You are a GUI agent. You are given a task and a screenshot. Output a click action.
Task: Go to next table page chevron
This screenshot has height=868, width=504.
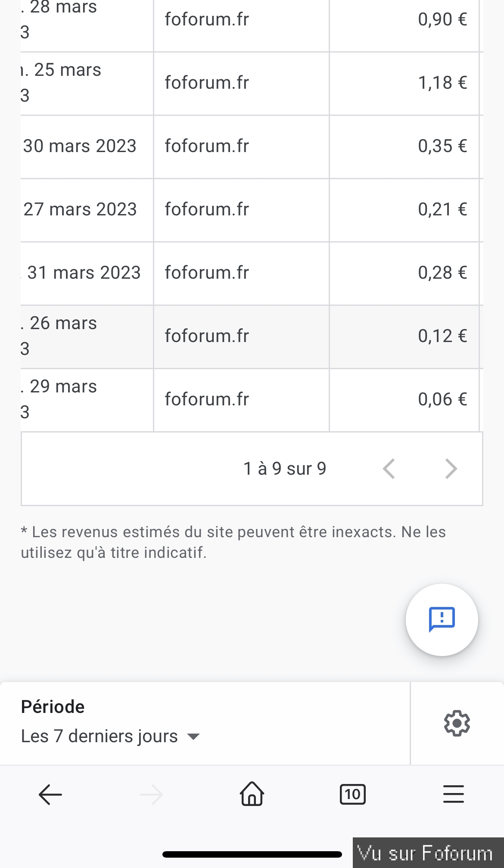click(451, 469)
